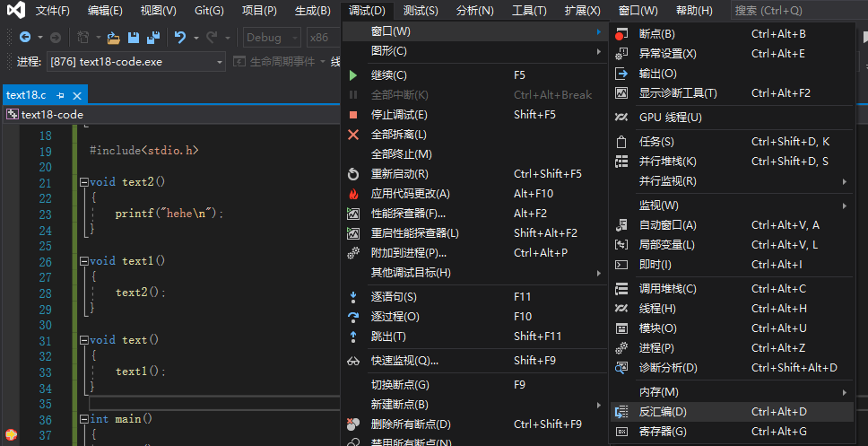
Task: Click Step Over (逐过程)
Action: coord(473,317)
